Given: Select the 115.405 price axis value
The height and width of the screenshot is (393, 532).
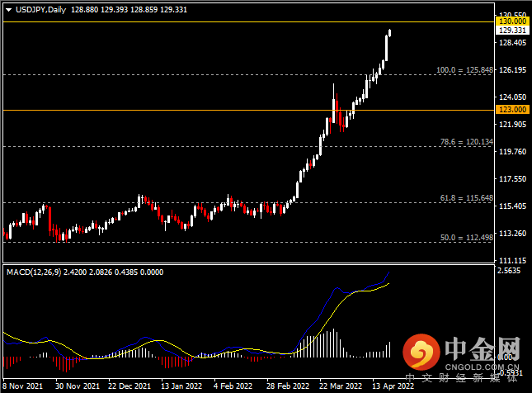Looking at the screenshot, I should (x=513, y=206).
